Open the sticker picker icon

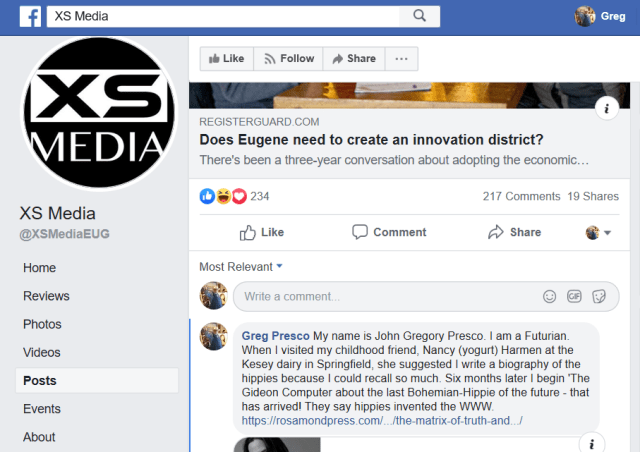click(x=598, y=296)
